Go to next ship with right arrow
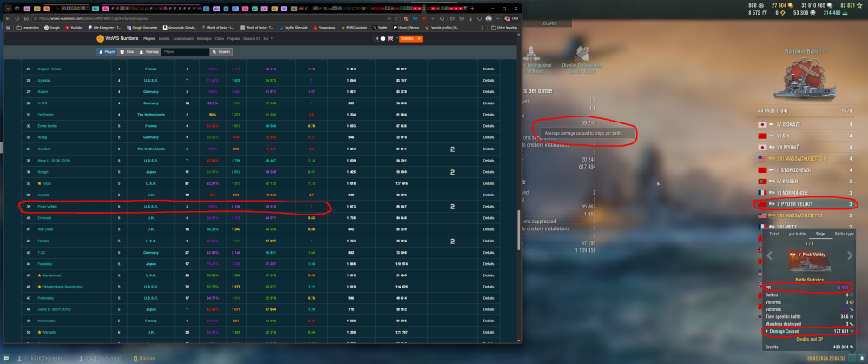This screenshot has height=364, width=868. tap(851, 255)
